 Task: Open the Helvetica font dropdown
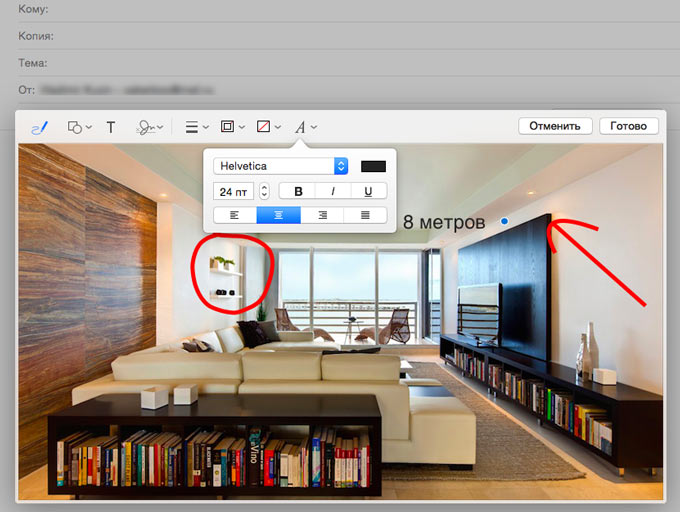tap(280, 166)
